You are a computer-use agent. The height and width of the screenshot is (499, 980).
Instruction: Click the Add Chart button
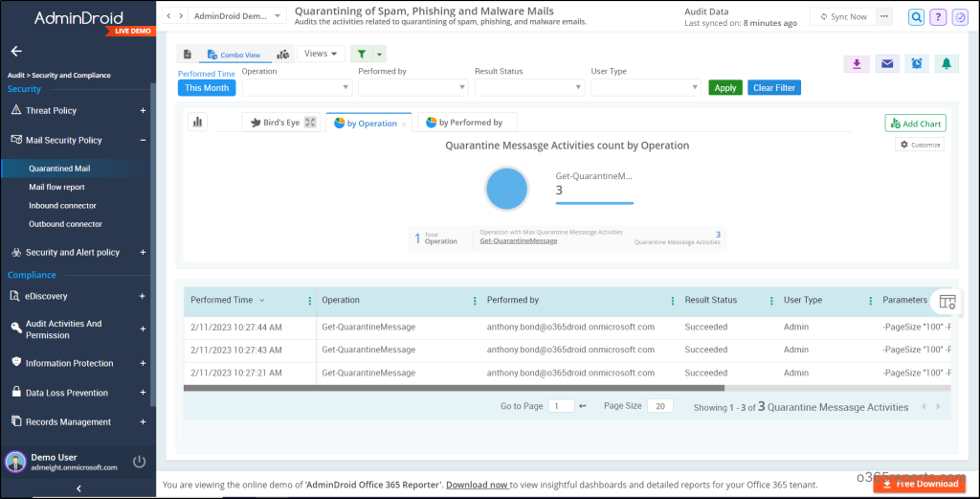click(915, 124)
